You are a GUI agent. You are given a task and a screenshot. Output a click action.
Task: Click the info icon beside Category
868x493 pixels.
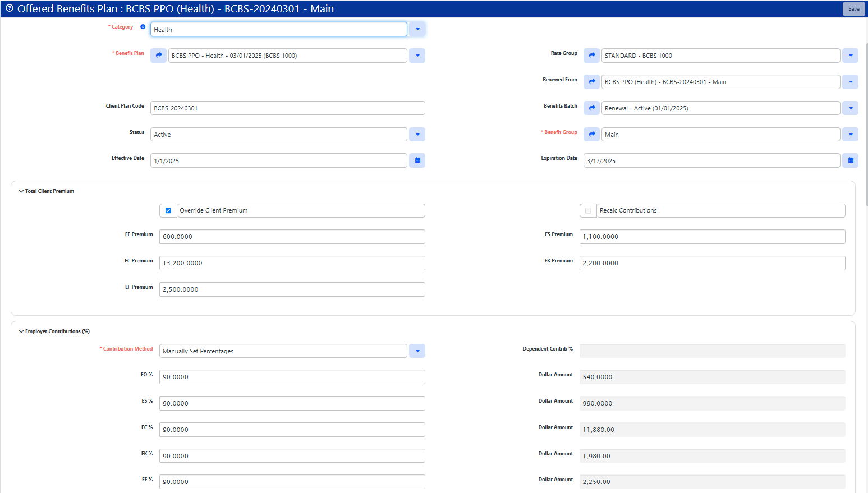point(143,26)
